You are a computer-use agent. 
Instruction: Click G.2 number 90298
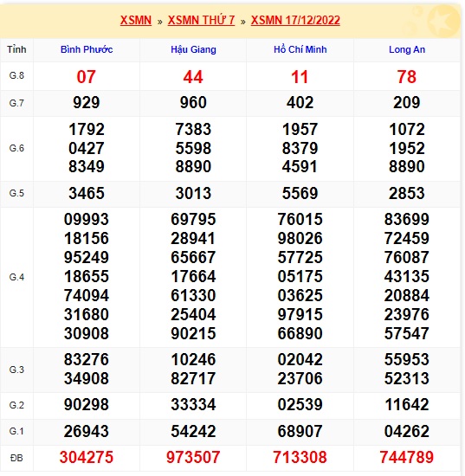coord(87,405)
